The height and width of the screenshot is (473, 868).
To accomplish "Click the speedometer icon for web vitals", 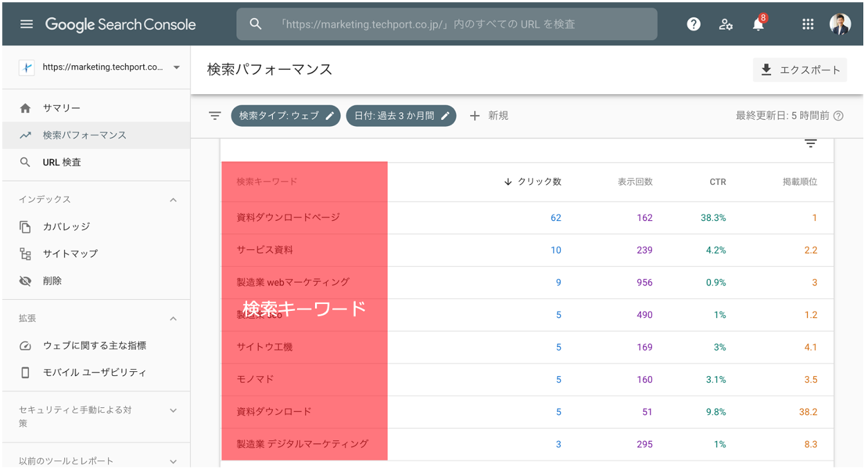I will coord(26,346).
